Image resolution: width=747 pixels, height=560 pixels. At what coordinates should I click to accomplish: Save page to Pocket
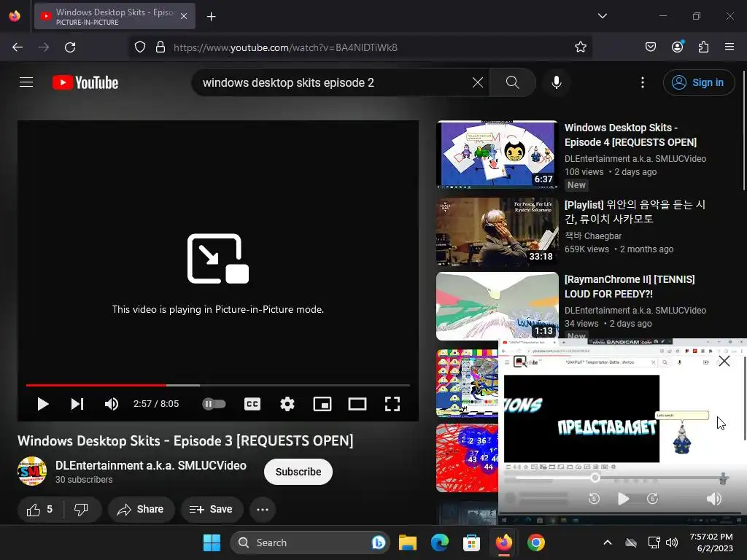tap(650, 47)
